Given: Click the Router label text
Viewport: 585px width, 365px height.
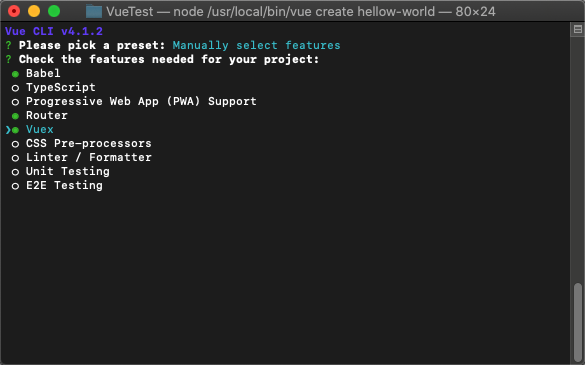Looking at the screenshot, I should coord(47,116).
